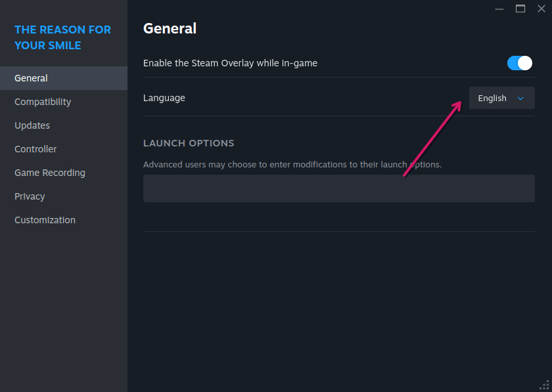
Task: Toggle the Steam Overlay switch
Action: (x=519, y=63)
